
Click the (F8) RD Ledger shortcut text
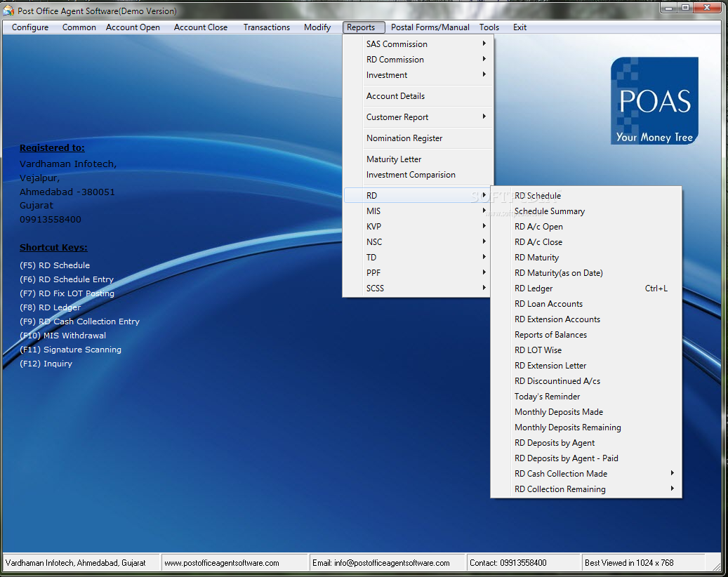[50, 307]
